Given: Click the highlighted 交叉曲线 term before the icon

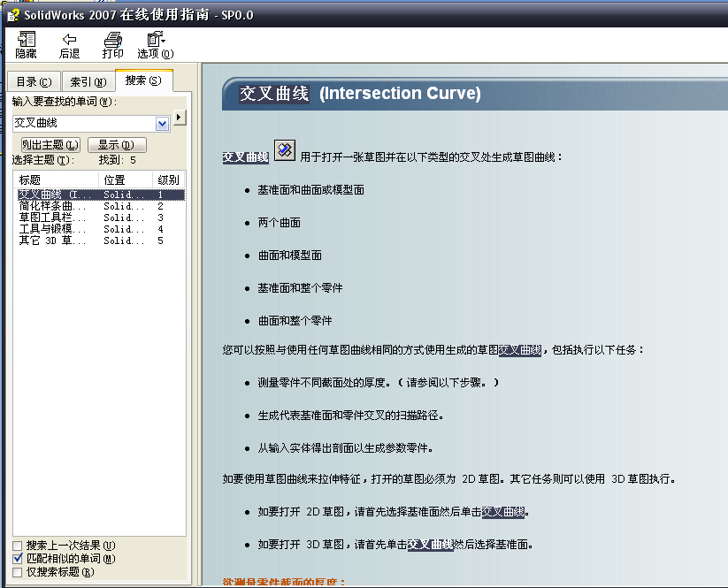Looking at the screenshot, I should coord(245,157).
